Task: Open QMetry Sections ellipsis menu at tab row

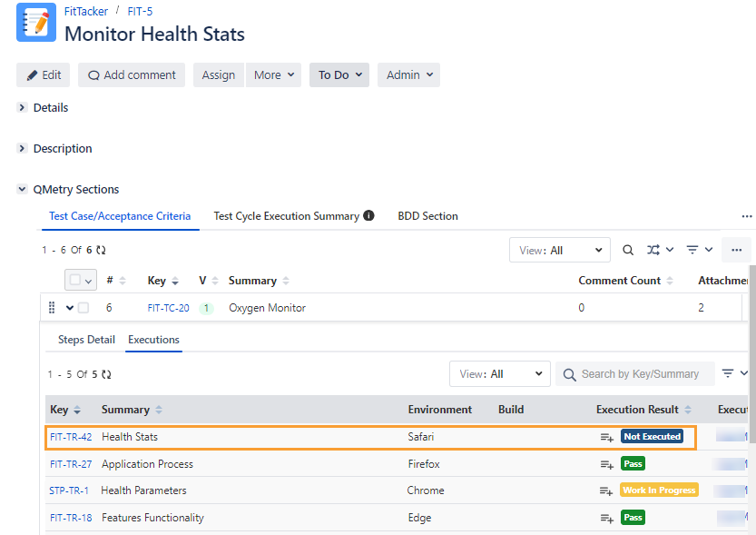Action: tap(747, 216)
